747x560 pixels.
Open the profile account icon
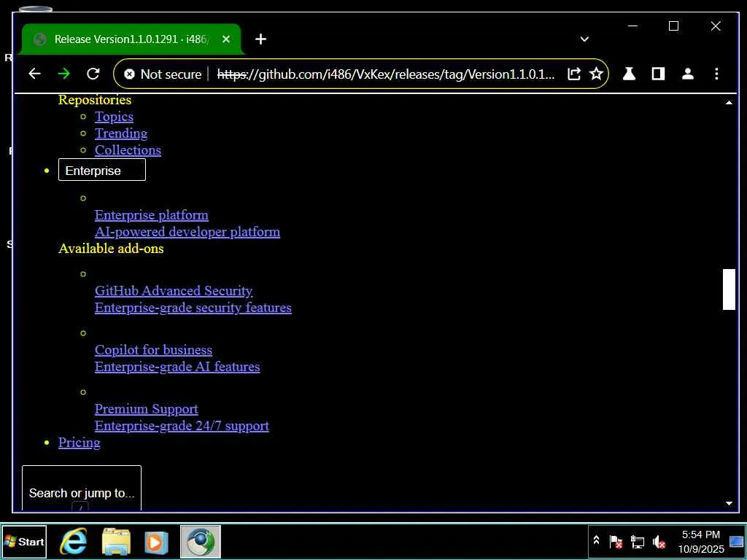687,74
